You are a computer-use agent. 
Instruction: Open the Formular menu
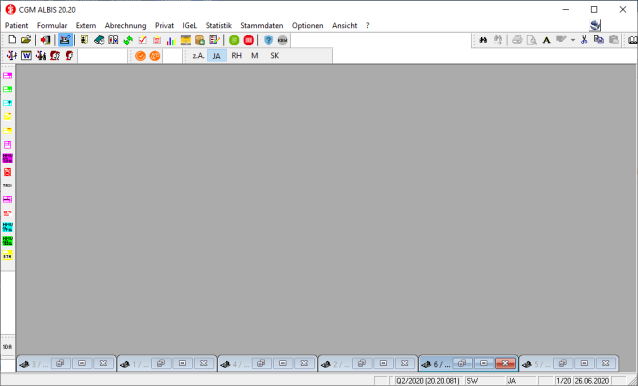[x=52, y=26]
